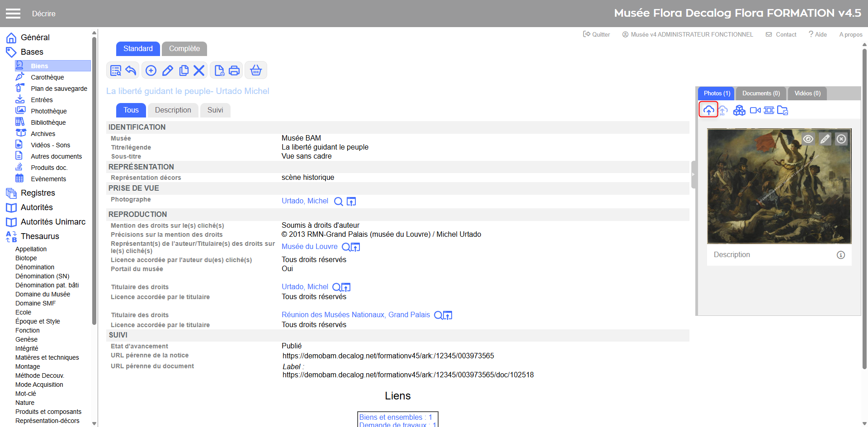
Task: Expand the Thesaurus section in sidebar
Action: pos(40,236)
